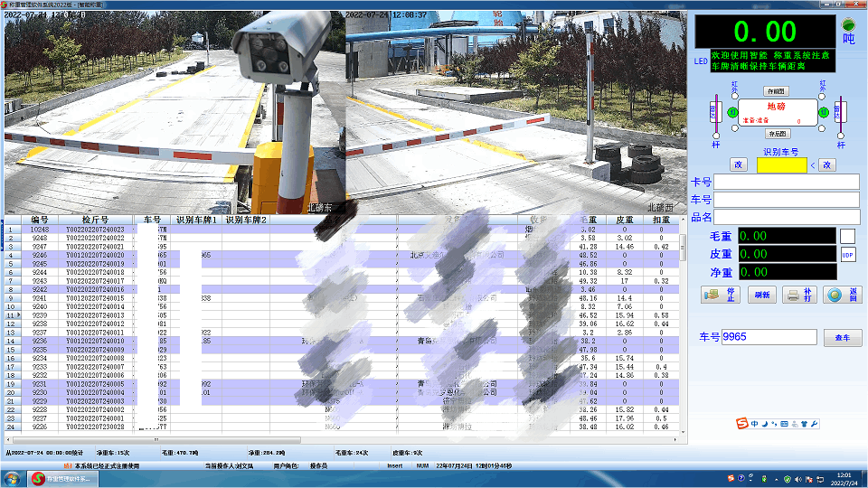Toggle the left barrier 杆 indicator circle
868x488 pixels.
pyautogui.click(x=717, y=136)
